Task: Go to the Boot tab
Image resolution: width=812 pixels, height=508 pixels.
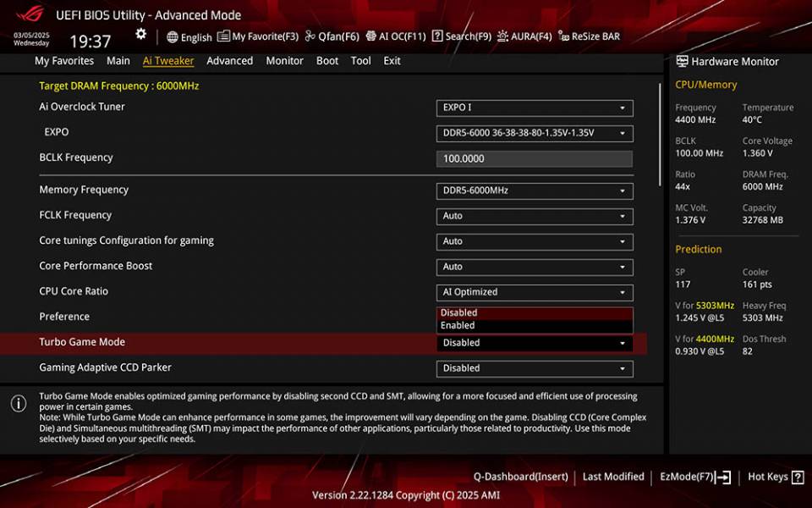Action: (327, 61)
